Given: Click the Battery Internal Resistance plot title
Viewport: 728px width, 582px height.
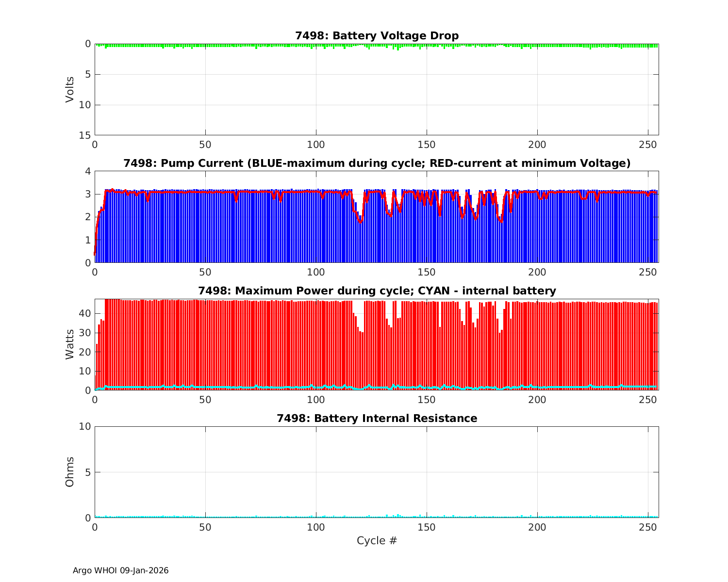Looking at the screenshot, I should (x=377, y=419).
